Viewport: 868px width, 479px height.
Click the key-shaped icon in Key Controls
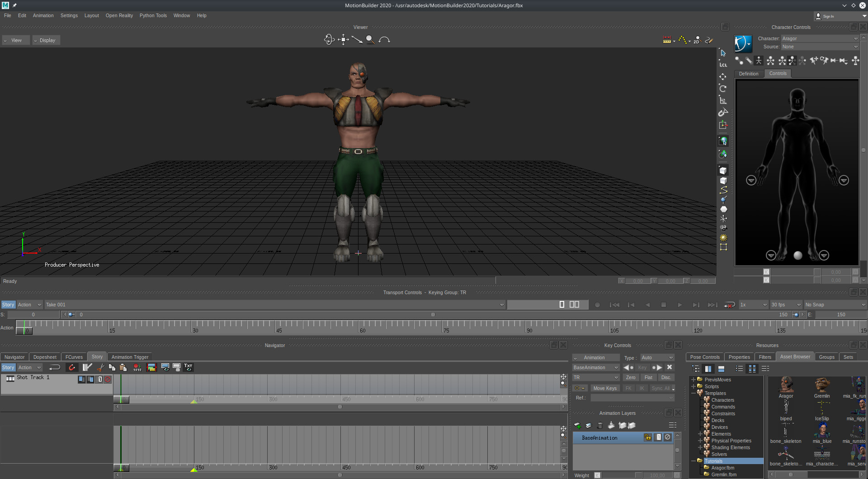(x=580, y=388)
